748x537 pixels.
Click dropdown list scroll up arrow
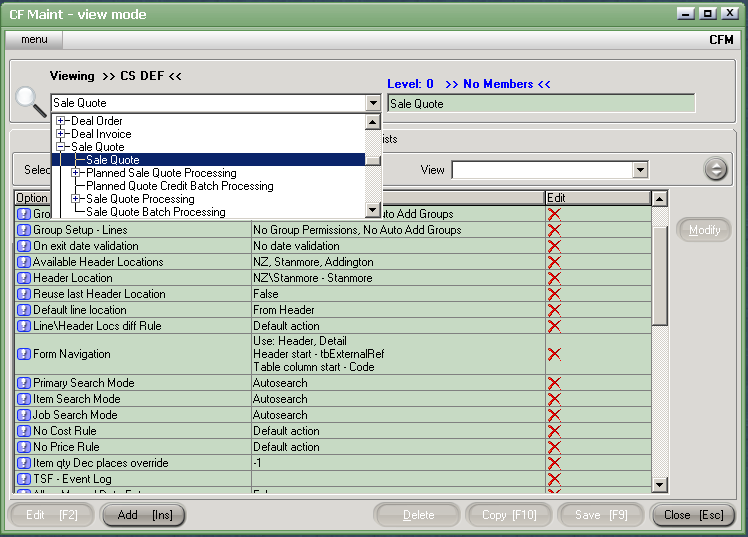[x=373, y=122]
